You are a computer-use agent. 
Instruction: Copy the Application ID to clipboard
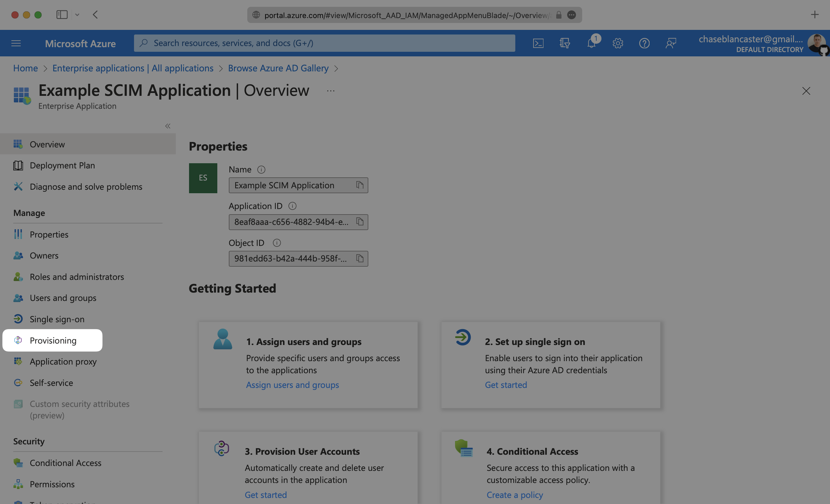(360, 222)
